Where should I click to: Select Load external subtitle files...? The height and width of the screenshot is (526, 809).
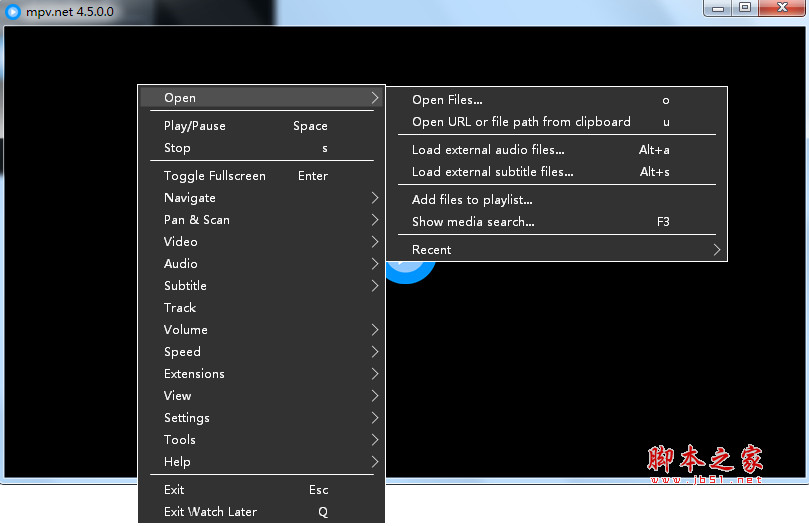pos(557,172)
